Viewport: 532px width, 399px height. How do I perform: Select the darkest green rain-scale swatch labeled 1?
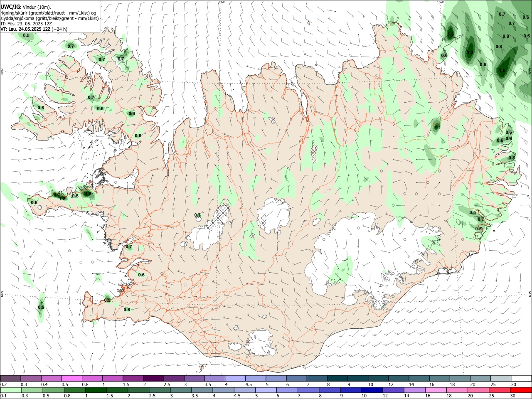click(x=96, y=390)
